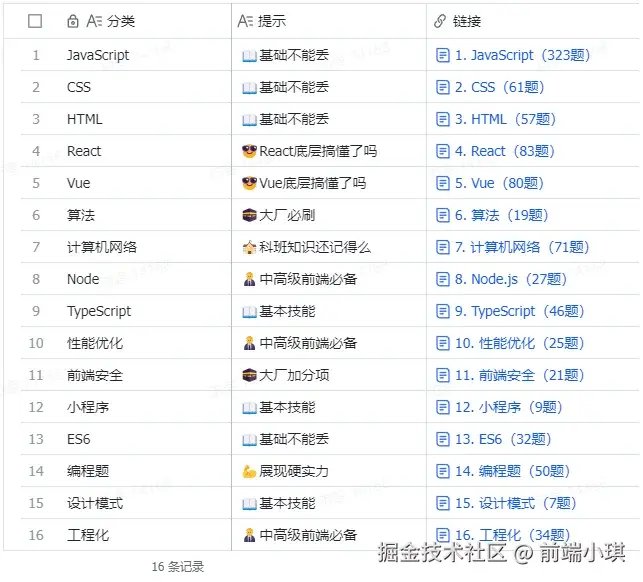Select hint 基础不能丢 in the CSS row
Screen dimensions: 643x582
pyautogui.click(x=294, y=87)
